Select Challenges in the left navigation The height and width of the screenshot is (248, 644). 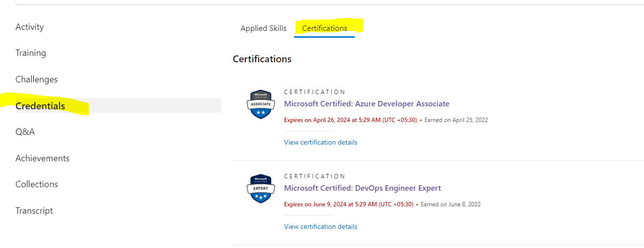tap(37, 79)
